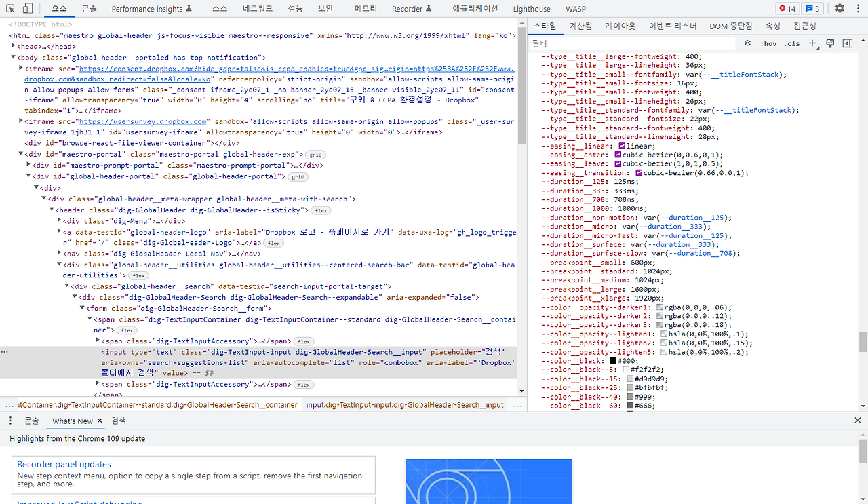Collapse the dig-GlobalHeader-Search__form node
Viewport: 868px width, 504px height.
[81, 308]
